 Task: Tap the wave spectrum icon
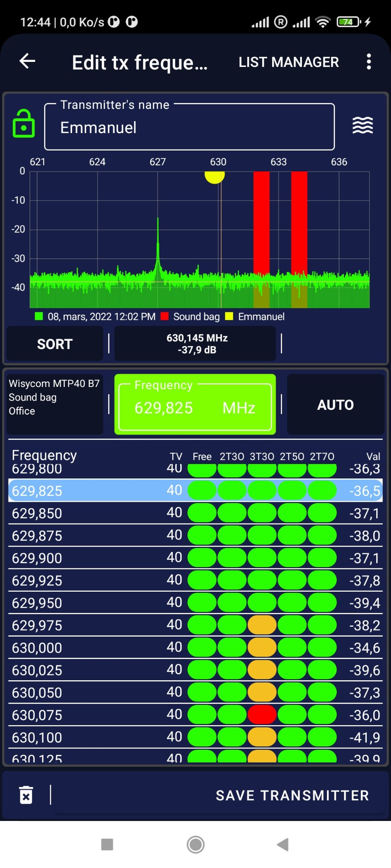[363, 125]
